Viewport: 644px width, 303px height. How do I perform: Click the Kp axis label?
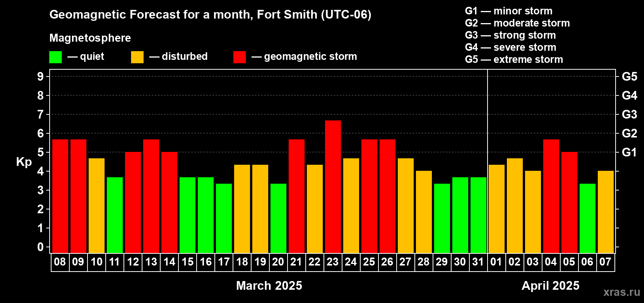point(24,162)
